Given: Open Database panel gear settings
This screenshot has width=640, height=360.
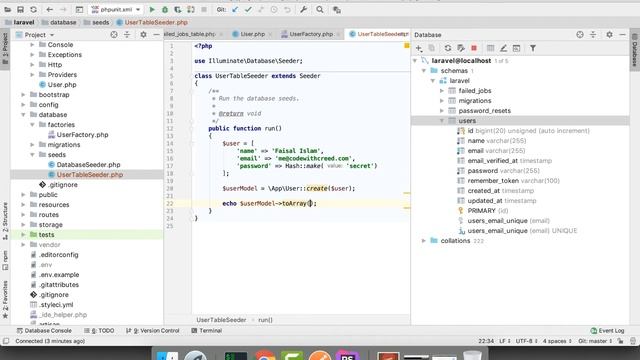Looking at the screenshot, I should [609, 35].
